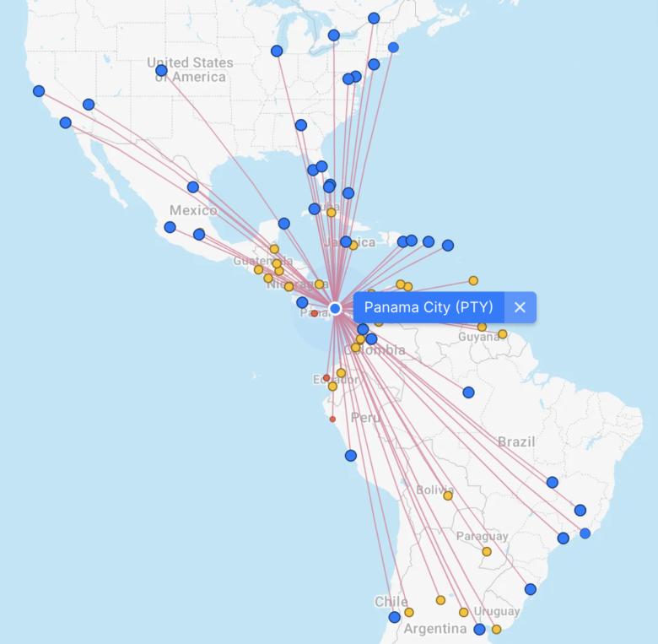Click small red dot west of Panama City
This screenshot has height=644, width=658.
[315, 313]
